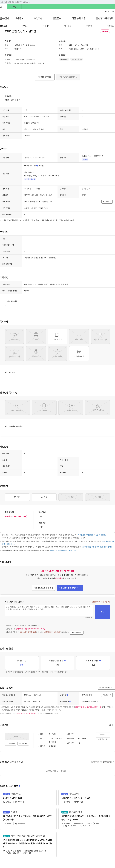Click the 로그인 link at top

(107, 11)
